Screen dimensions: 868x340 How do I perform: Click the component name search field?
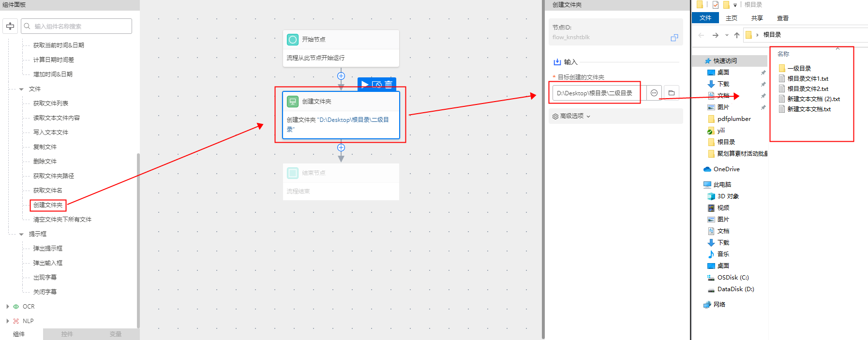(x=76, y=26)
